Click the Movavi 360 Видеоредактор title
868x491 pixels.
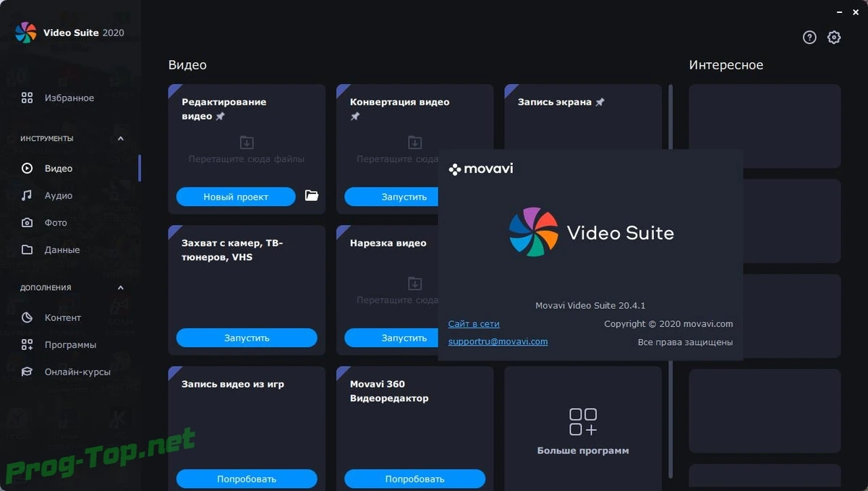click(389, 391)
